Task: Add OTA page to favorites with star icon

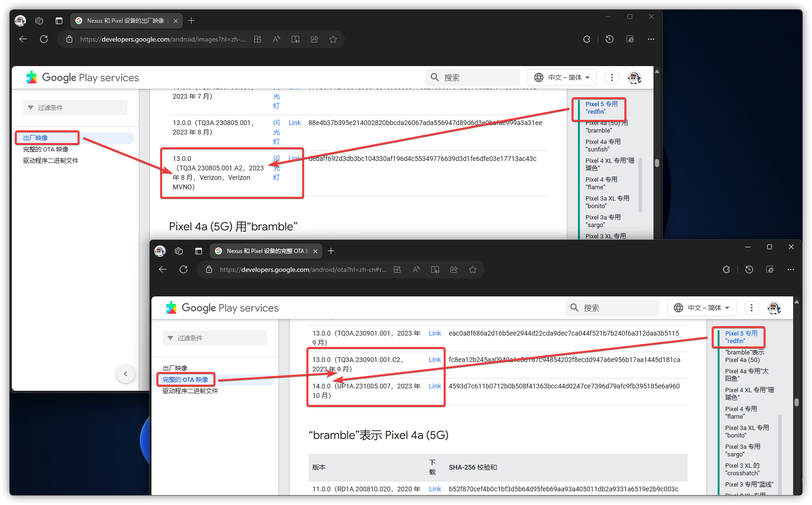Action: click(x=473, y=269)
